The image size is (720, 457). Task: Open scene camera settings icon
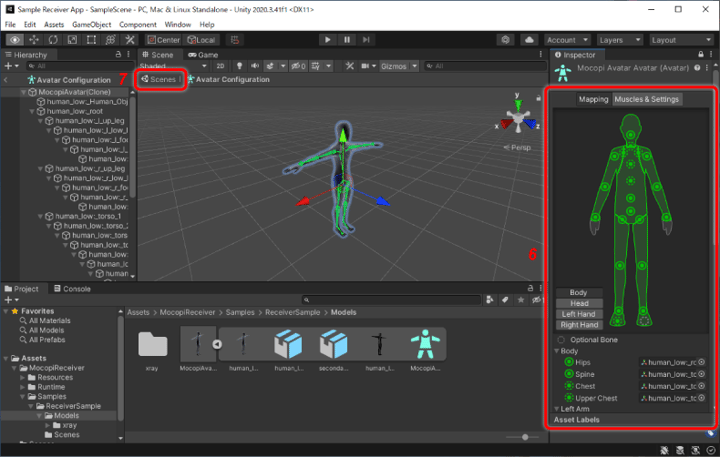point(365,66)
